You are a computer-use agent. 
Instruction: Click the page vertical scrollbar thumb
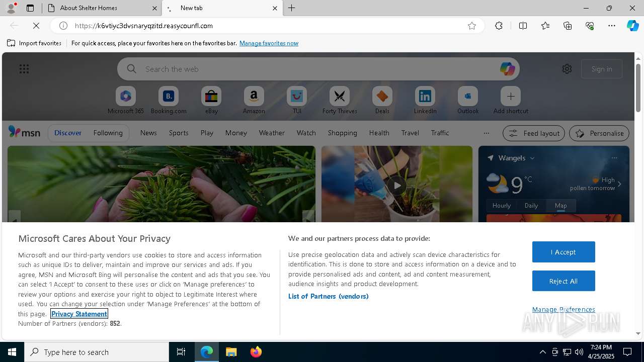pyautogui.click(x=638, y=87)
